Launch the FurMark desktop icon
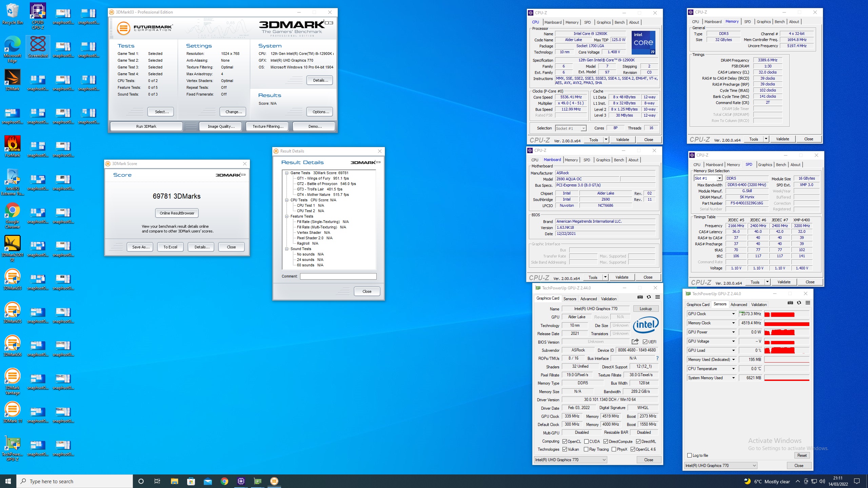 pyautogui.click(x=12, y=147)
